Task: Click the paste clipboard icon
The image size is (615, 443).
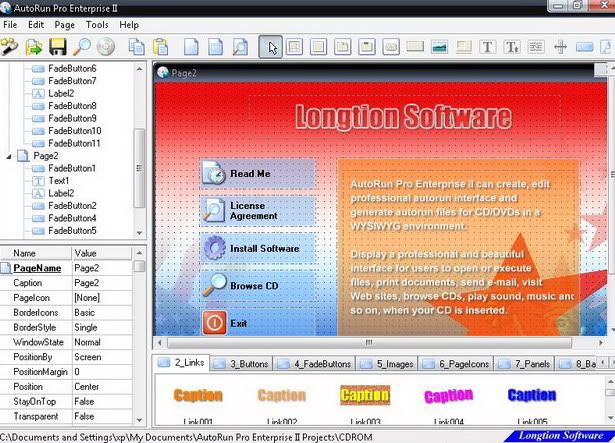Action: pyautogui.click(x=160, y=47)
